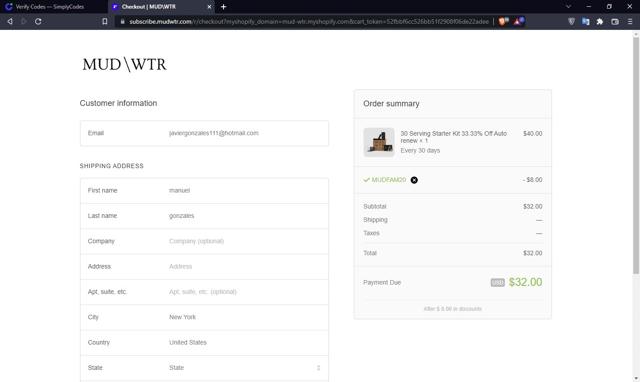Click the Order summary heading
The height and width of the screenshot is (382, 640).
click(391, 104)
